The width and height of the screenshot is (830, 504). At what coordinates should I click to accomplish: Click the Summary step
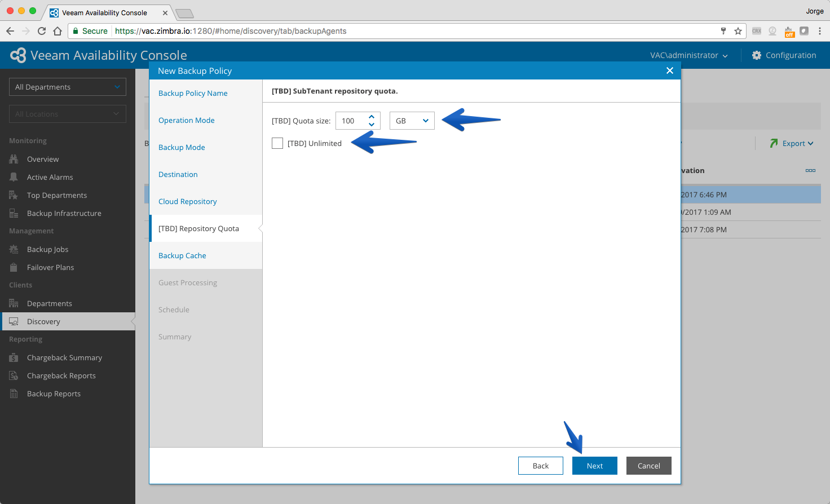coord(175,337)
